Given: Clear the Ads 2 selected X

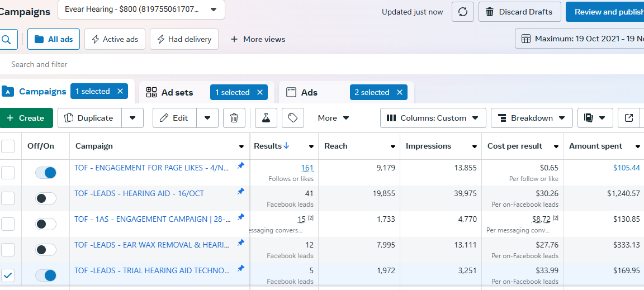Looking at the screenshot, I should point(399,92).
